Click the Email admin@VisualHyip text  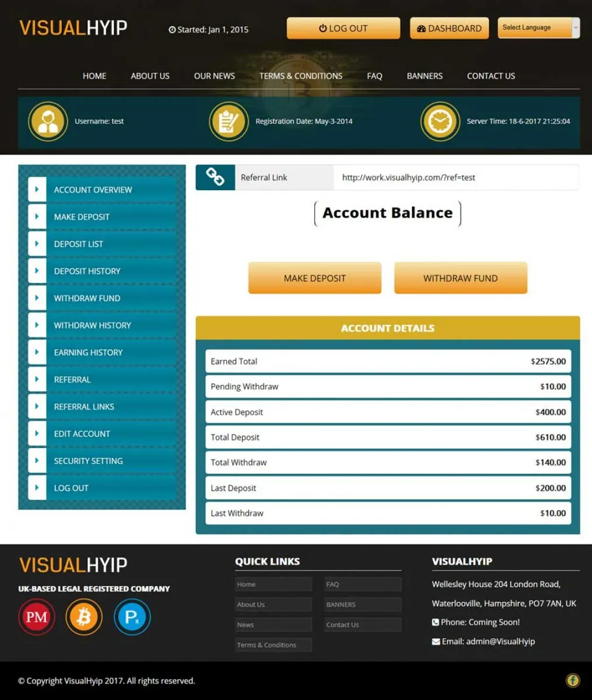coord(488,641)
